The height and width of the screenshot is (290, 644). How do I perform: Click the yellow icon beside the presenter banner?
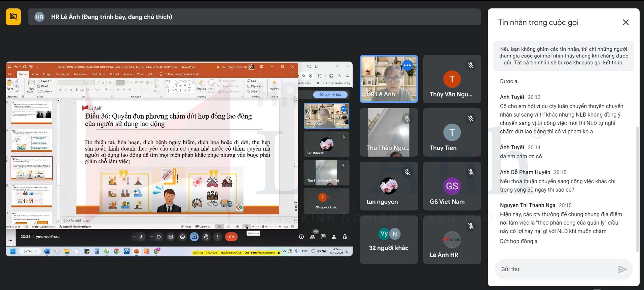coord(13,17)
